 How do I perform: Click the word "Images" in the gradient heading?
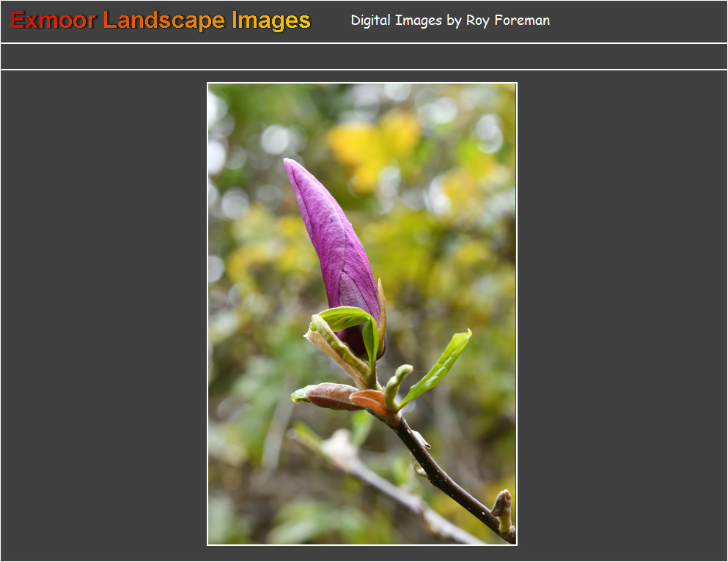[271, 21]
